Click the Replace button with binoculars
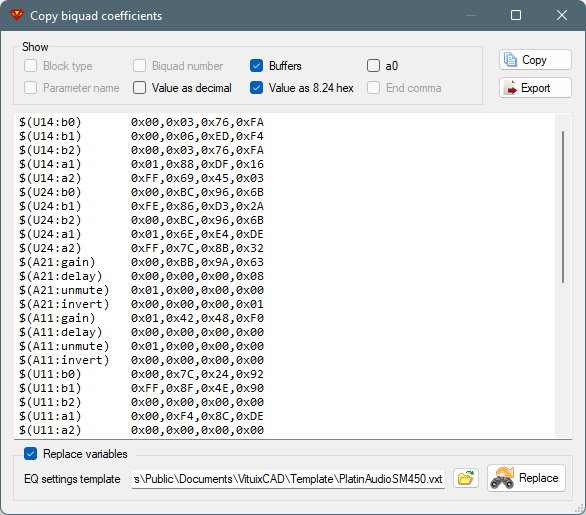The image size is (586, 515). point(526,478)
